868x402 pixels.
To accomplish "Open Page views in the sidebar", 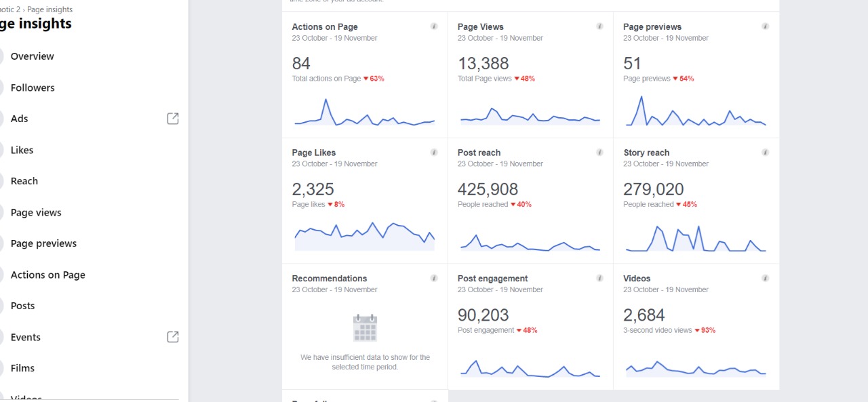I will [x=36, y=212].
